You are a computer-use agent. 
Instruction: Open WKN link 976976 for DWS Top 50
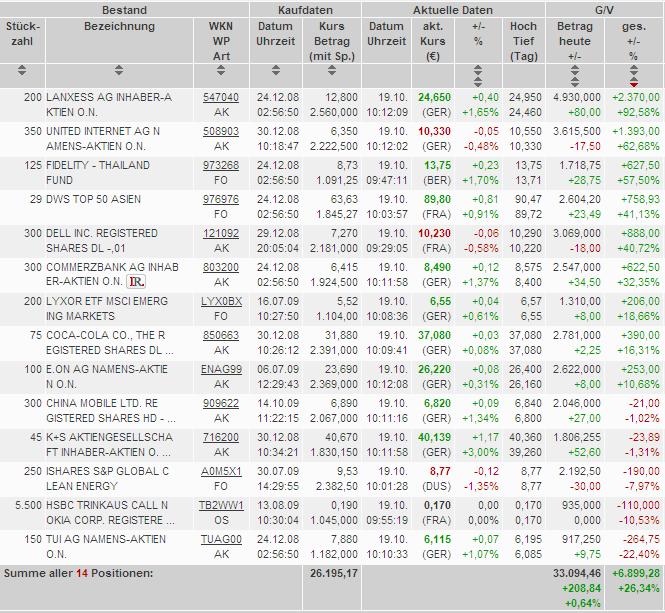221,199
